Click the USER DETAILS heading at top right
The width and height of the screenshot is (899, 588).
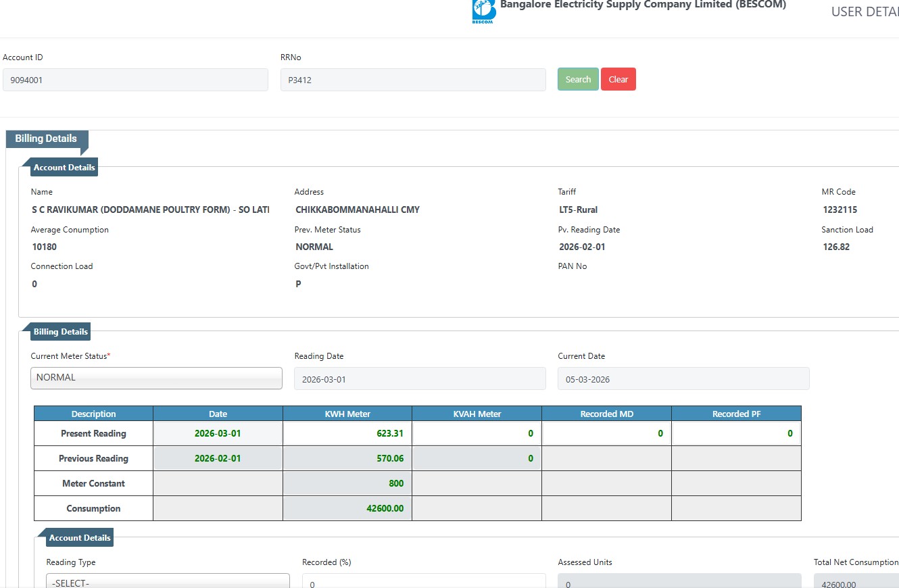tap(865, 12)
